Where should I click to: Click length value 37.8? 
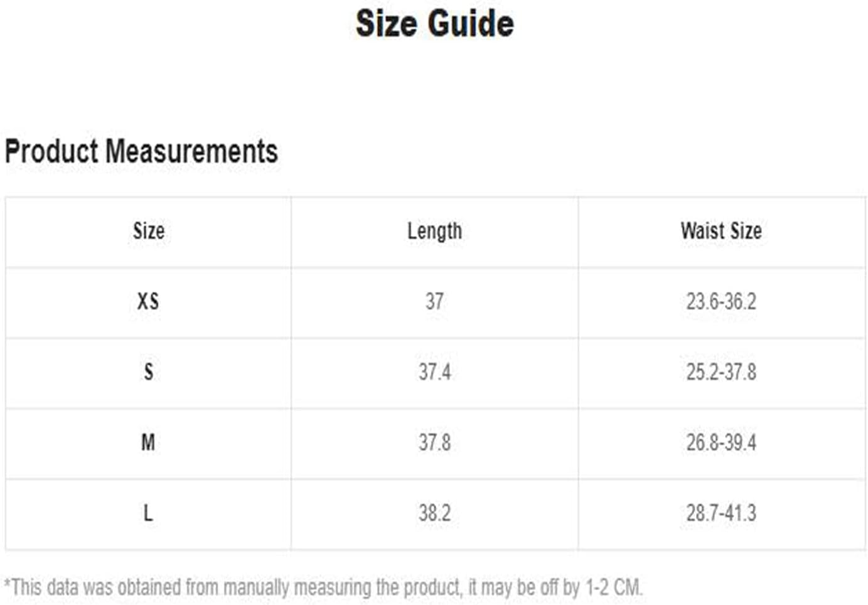(434, 442)
